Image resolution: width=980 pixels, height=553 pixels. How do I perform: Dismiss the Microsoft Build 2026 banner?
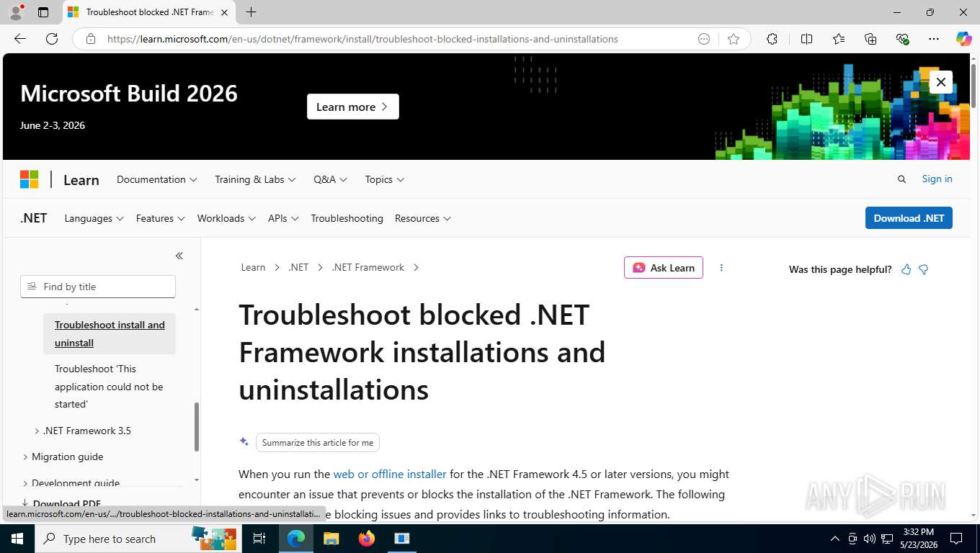[940, 82]
